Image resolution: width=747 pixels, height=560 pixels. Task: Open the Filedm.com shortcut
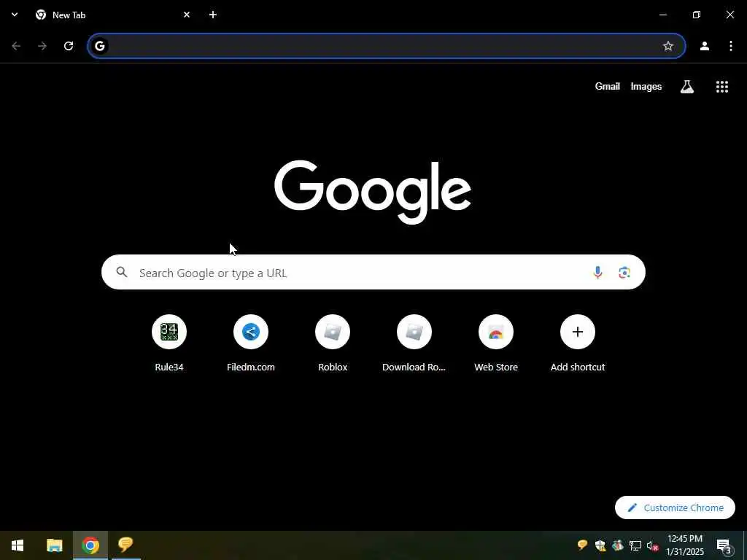tap(251, 343)
